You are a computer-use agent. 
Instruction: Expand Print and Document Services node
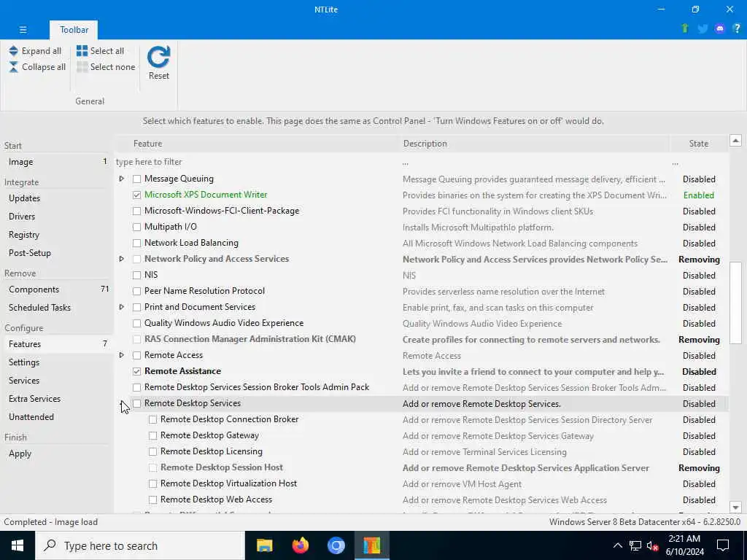(x=122, y=307)
